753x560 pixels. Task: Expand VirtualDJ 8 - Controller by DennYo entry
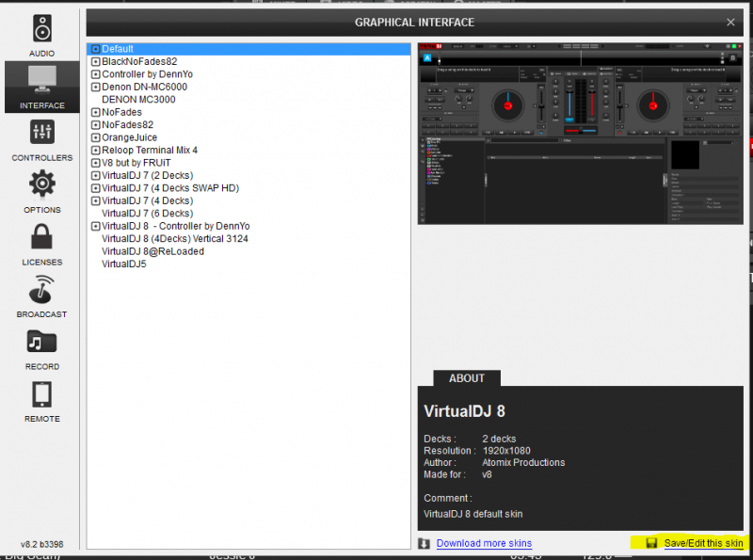(x=96, y=226)
